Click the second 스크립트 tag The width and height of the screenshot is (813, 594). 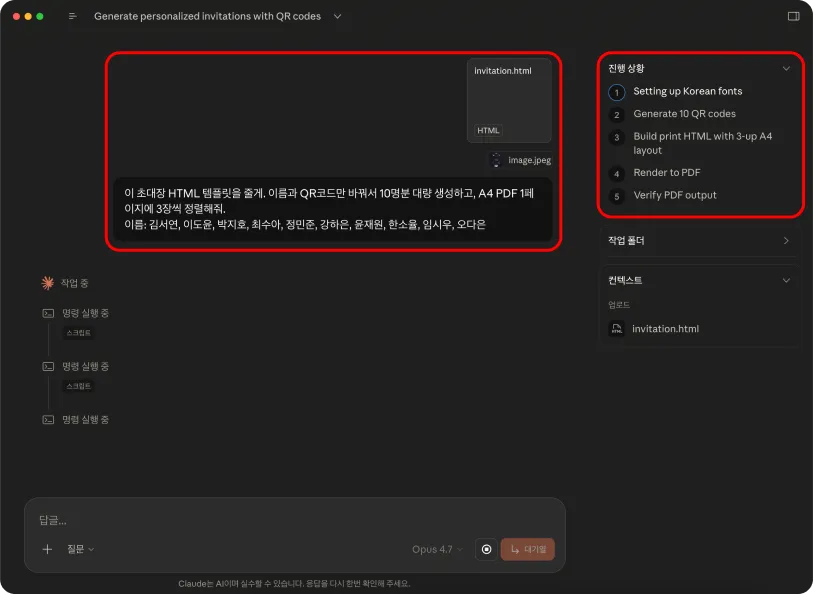78,386
